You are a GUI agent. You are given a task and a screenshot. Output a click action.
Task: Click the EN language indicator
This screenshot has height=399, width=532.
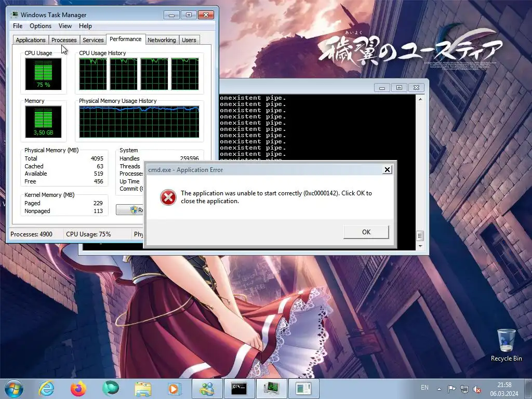point(424,388)
